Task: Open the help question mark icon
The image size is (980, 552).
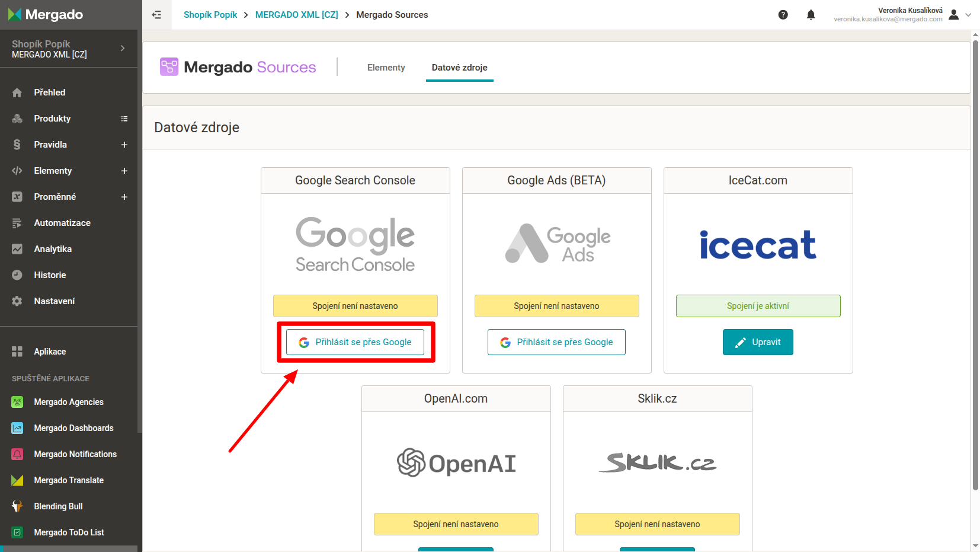Action: [783, 15]
